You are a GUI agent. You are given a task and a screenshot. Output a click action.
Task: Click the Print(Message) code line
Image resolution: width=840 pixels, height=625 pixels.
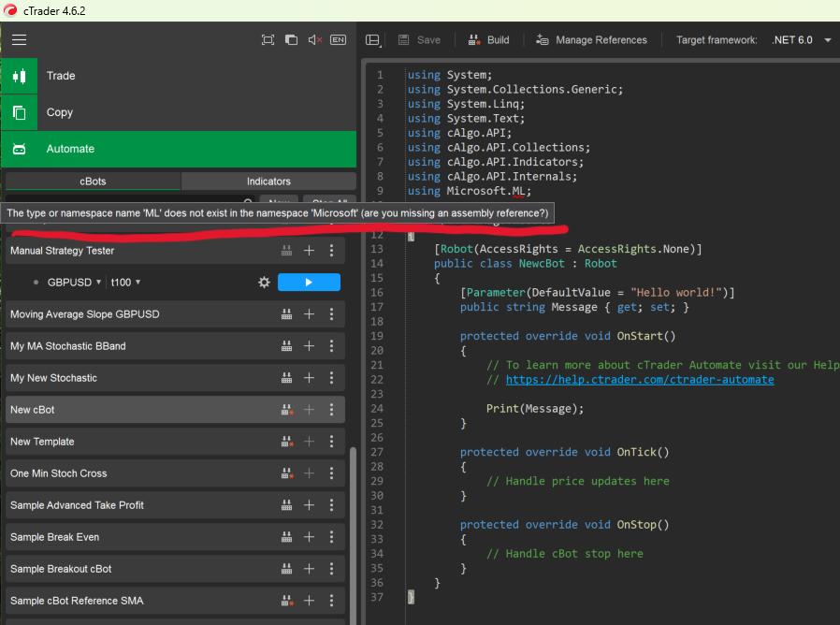coord(535,409)
